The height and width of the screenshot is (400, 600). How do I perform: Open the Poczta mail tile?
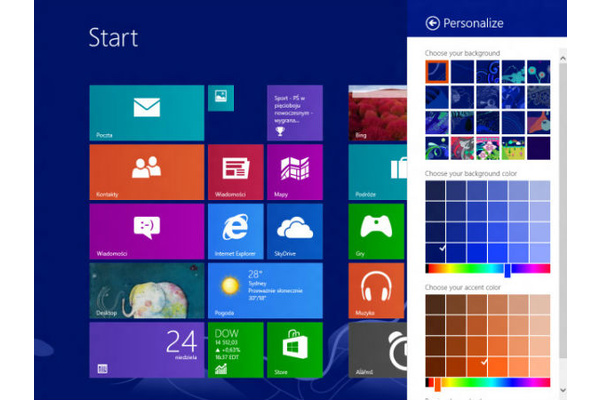147,113
